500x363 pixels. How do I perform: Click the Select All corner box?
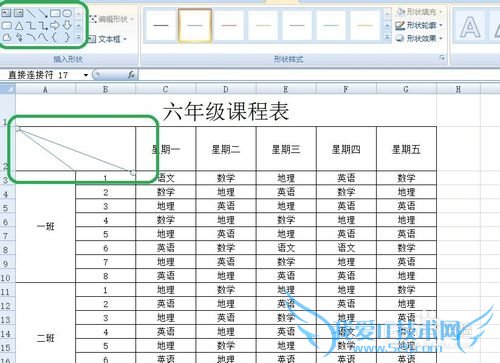(x=8, y=89)
